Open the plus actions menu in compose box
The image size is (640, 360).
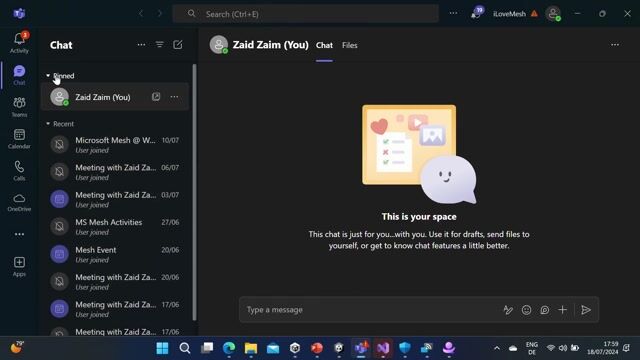562,310
